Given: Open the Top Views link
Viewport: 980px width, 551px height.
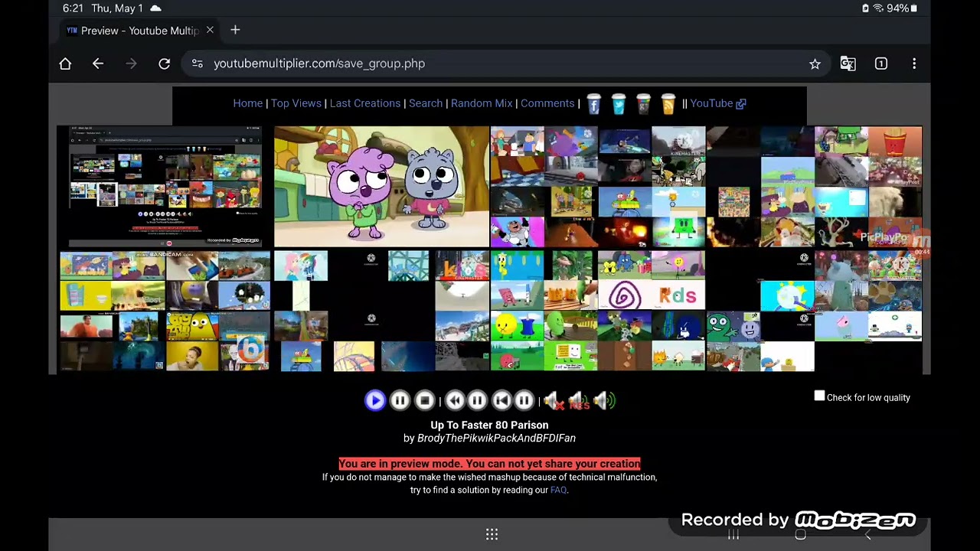Looking at the screenshot, I should coord(296,103).
